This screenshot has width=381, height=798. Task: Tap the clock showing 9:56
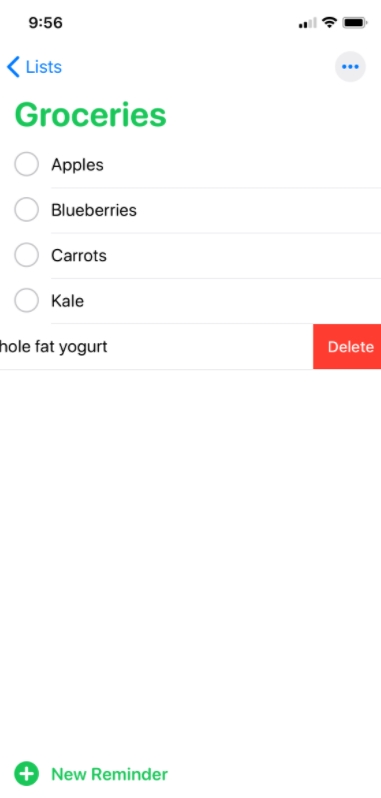point(45,23)
